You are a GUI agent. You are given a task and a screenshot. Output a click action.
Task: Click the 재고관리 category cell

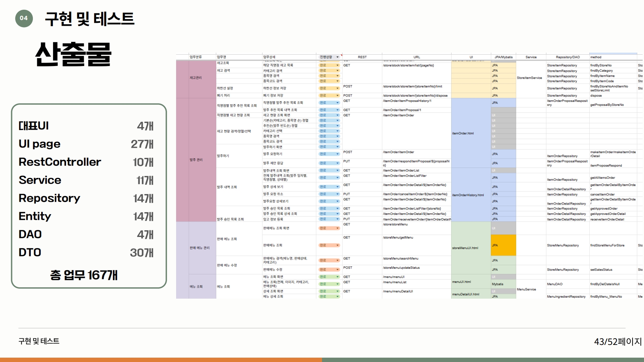click(x=196, y=78)
